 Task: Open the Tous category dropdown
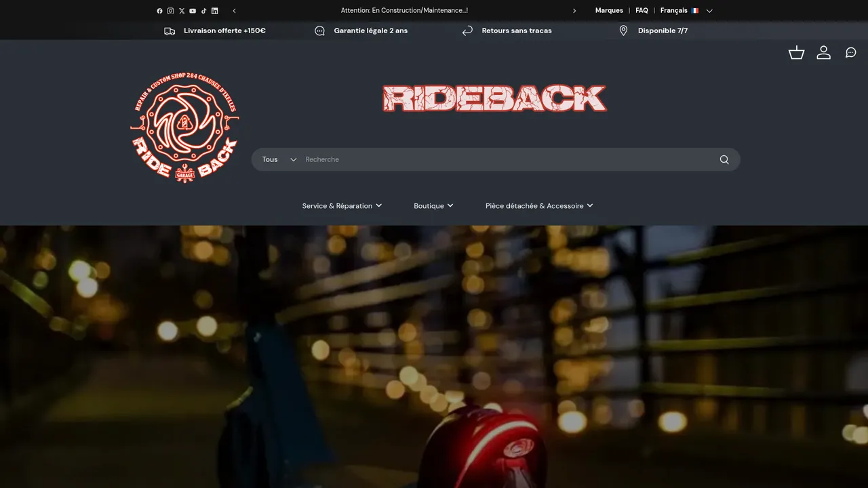279,160
